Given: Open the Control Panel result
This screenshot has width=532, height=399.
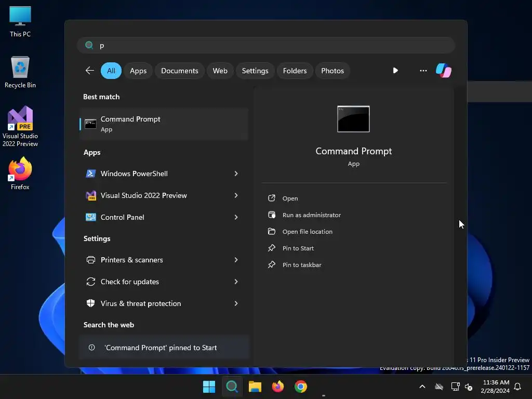Looking at the screenshot, I should 164,217.
